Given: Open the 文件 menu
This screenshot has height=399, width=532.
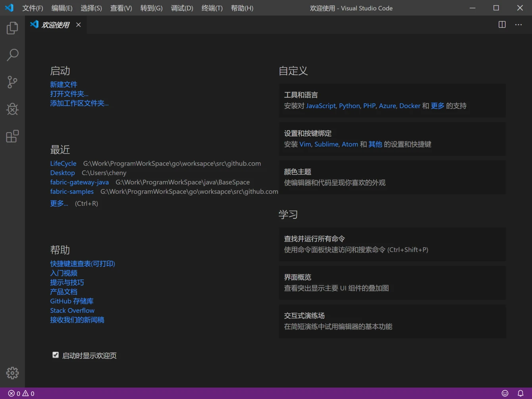Looking at the screenshot, I should (x=33, y=8).
